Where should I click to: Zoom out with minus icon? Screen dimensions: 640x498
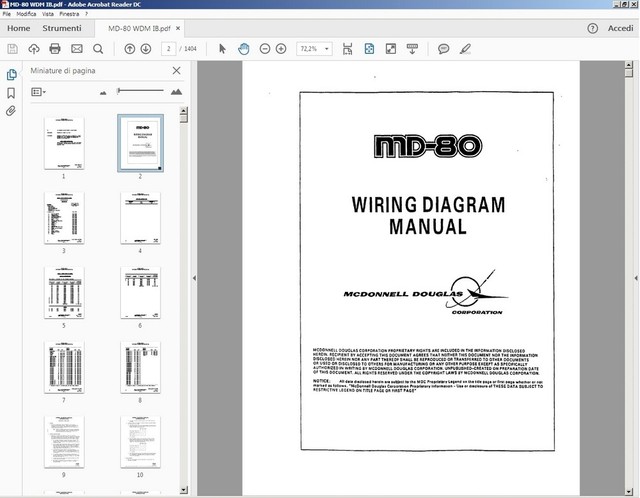[x=265, y=49]
